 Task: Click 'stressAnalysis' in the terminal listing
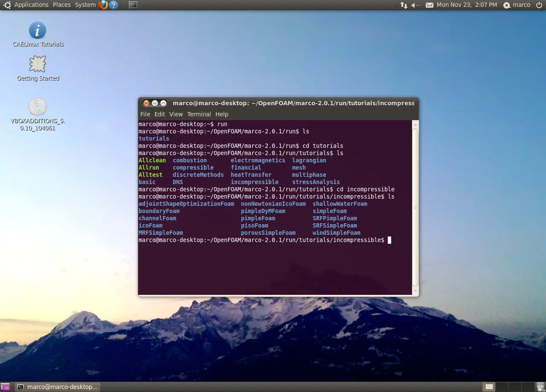click(x=316, y=182)
